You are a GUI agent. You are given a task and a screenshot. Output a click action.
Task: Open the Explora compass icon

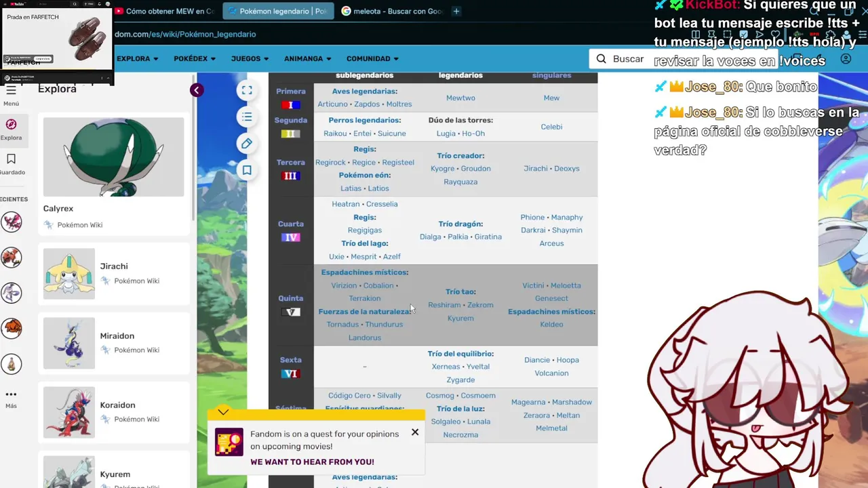click(x=11, y=124)
